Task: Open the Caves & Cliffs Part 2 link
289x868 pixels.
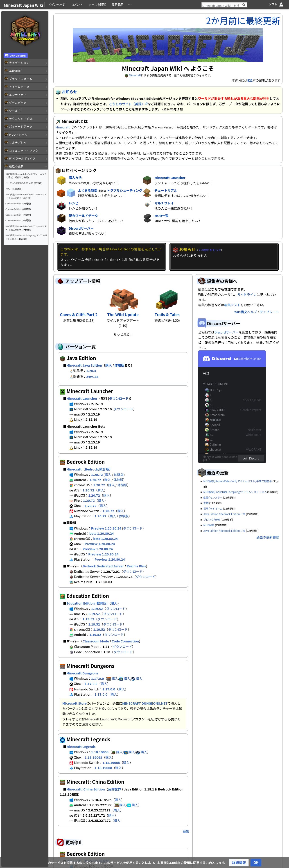Action: 79,315
